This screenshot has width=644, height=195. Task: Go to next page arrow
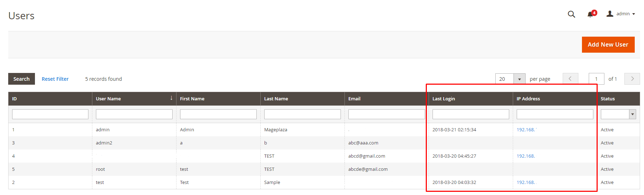(x=632, y=79)
